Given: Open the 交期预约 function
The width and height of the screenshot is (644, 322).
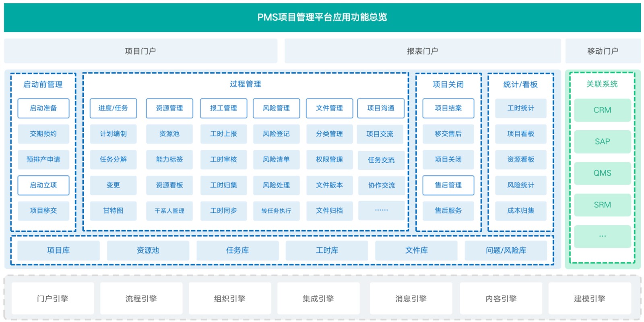Looking at the screenshot, I should [x=43, y=134].
